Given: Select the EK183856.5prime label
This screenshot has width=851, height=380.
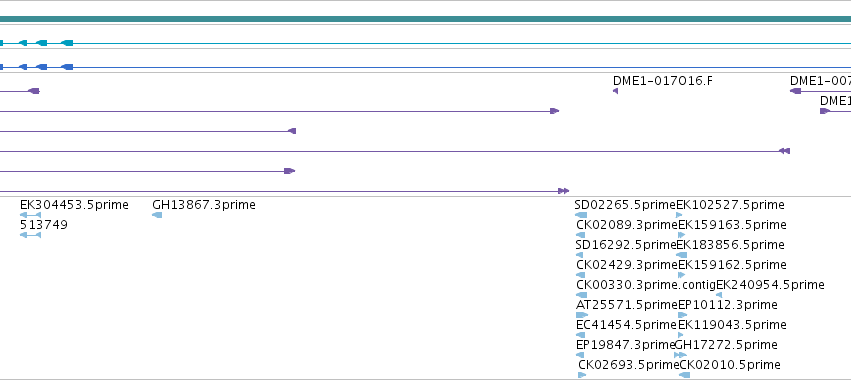Looking at the screenshot, I should (731, 245).
